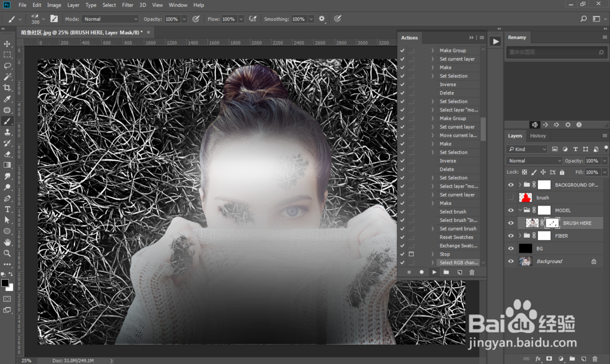Create new set folder in Actions panel
The width and height of the screenshot is (610, 364).
tap(447, 272)
